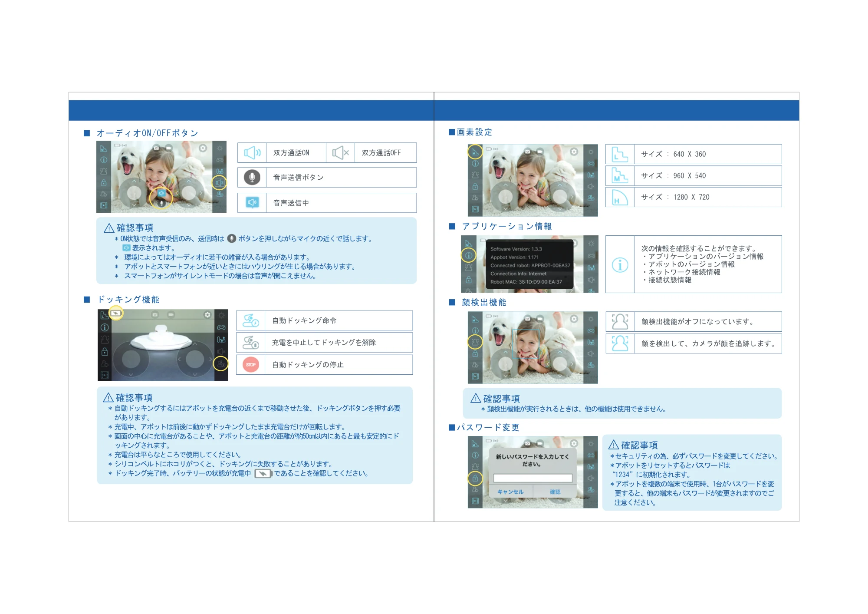Click the right joystick pad in docking screenshot
Viewport: 868px width, 614px height.
click(195, 359)
